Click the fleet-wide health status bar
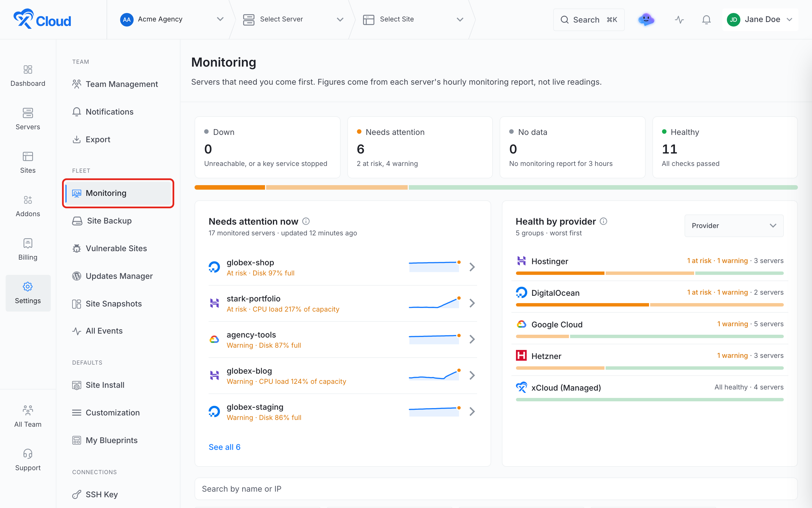Image resolution: width=812 pixels, height=508 pixels. 496,187
